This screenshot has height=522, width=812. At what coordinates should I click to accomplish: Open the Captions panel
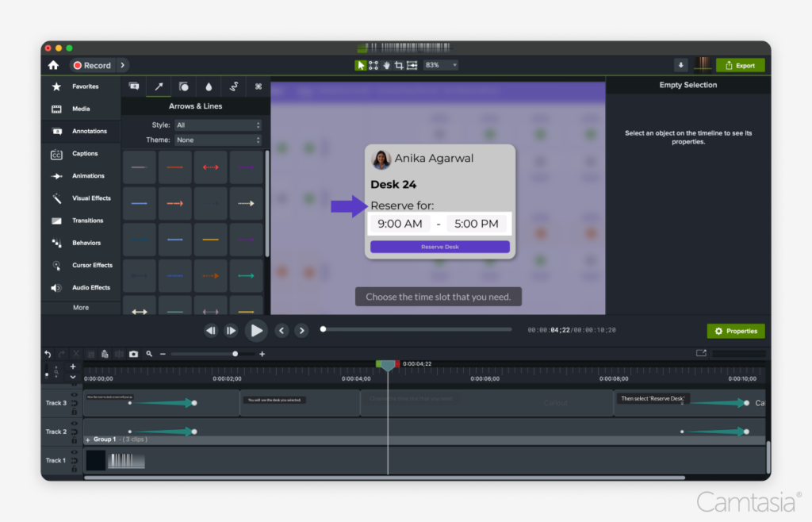(81, 154)
